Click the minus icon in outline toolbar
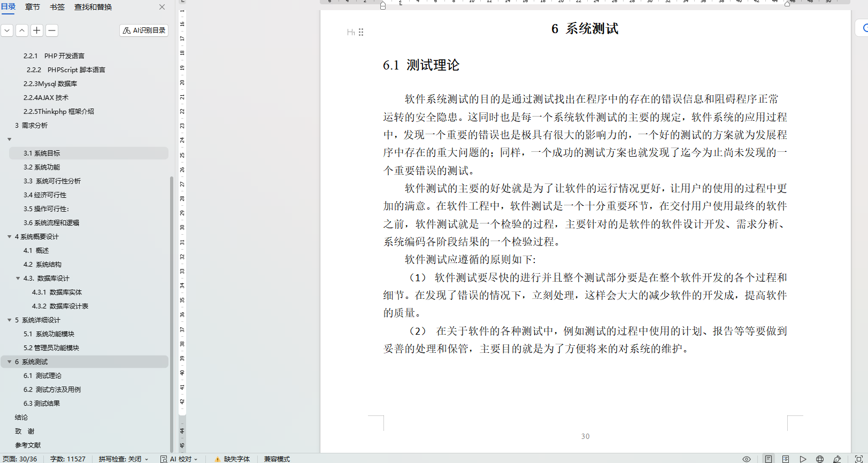 click(x=52, y=30)
